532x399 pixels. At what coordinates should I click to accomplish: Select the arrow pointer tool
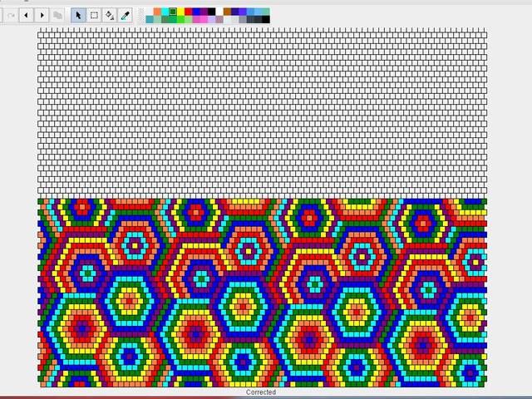(x=78, y=15)
